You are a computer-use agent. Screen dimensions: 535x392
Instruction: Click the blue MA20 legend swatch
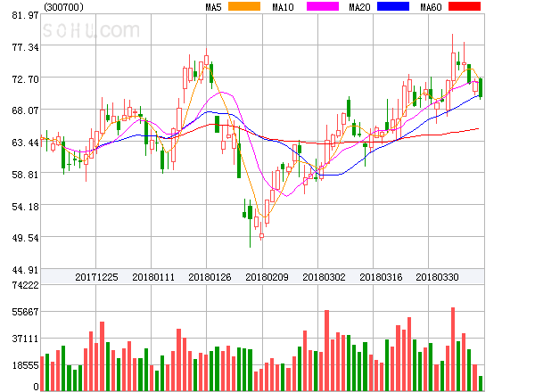(x=393, y=6)
